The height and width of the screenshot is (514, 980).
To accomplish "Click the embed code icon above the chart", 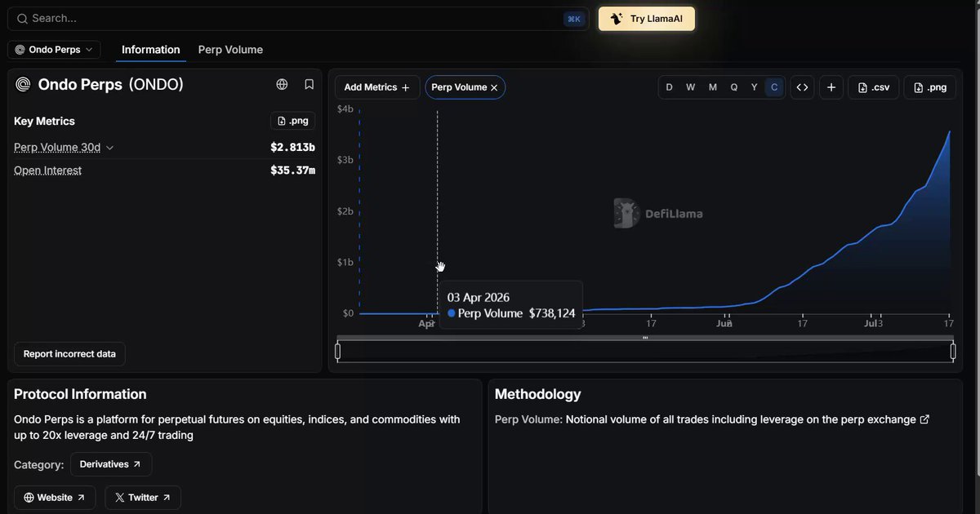I will tap(802, 87).
